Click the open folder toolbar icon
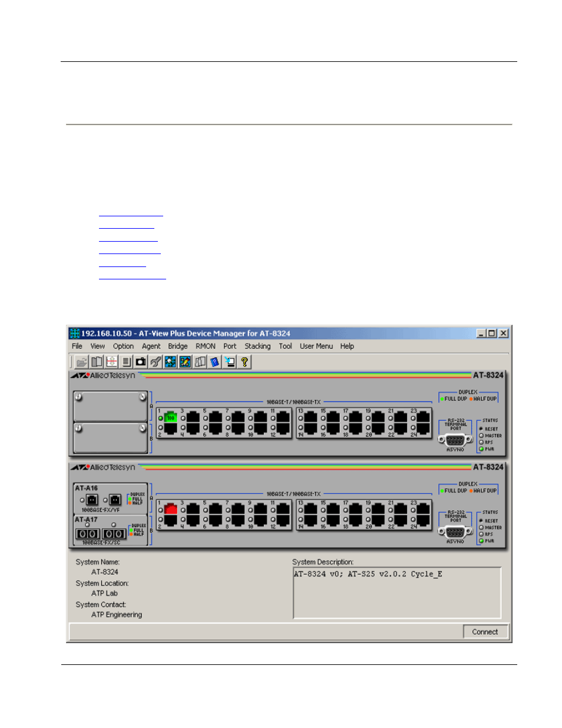Viewport: 562px width, 728px height. [82, 362]
